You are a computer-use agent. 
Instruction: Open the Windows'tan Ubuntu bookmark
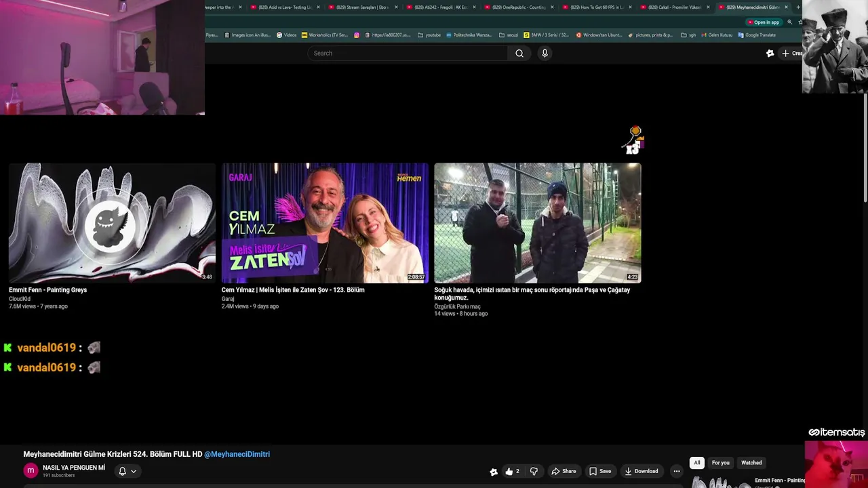point(599,35)
